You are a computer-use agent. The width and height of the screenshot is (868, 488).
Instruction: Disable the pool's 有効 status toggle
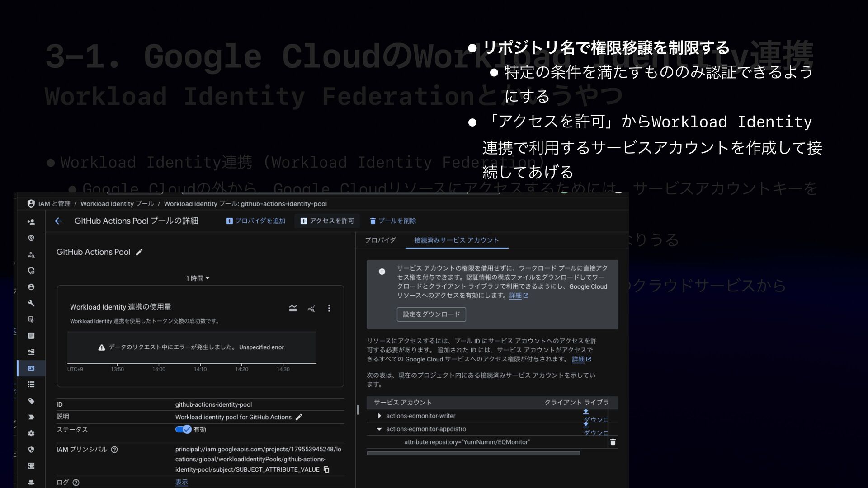pyautogui.click(x=184, y=429)
